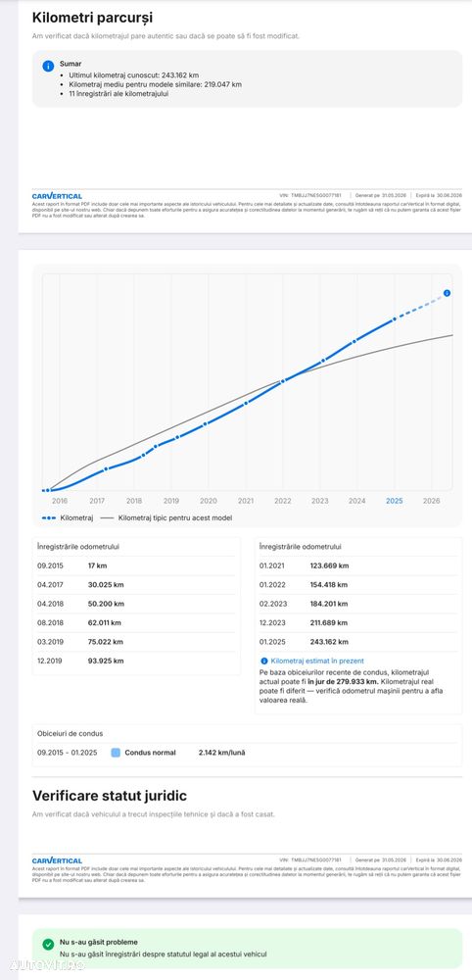Click the green checkmark icon in no-problems banner
The width and height of the screenshot is (472, 980).
[48, 945]
